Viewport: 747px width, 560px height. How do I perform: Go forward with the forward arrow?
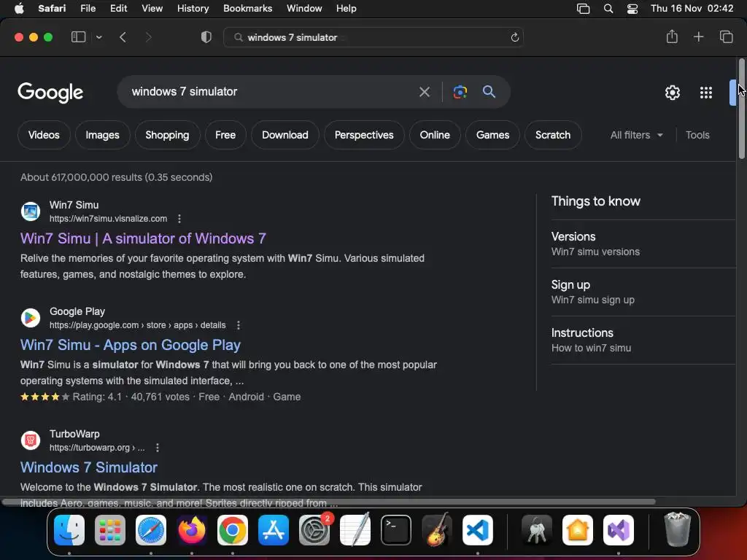(x=148, y=37)
